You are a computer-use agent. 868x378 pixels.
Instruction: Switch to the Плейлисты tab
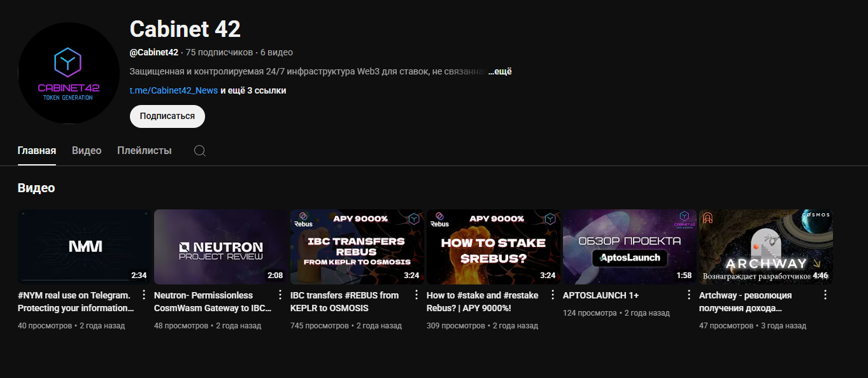pos(145,151)
